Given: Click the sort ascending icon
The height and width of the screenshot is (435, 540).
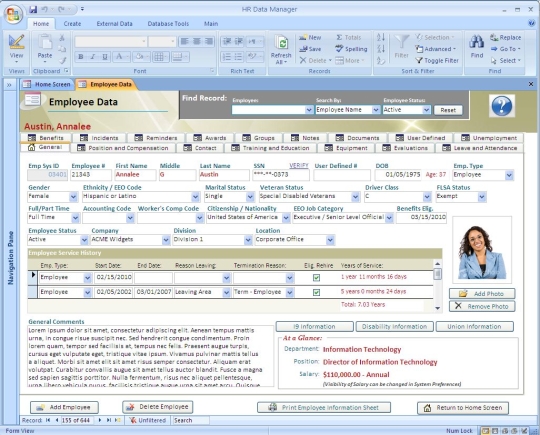Looking at the screenshot, I should click(381, 37).
